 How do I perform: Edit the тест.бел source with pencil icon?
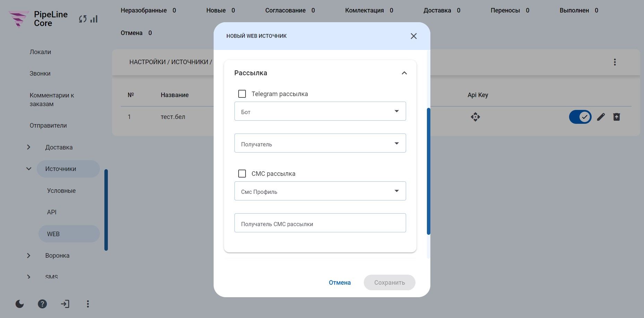(x=601, y=117)
